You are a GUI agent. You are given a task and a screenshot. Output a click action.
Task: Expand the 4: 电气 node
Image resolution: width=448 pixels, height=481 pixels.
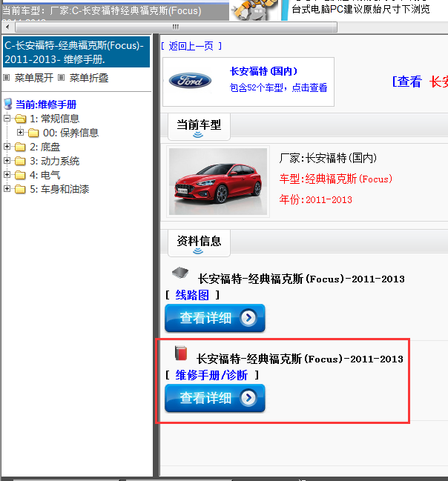pyautogui.click(x=7, y=175)
